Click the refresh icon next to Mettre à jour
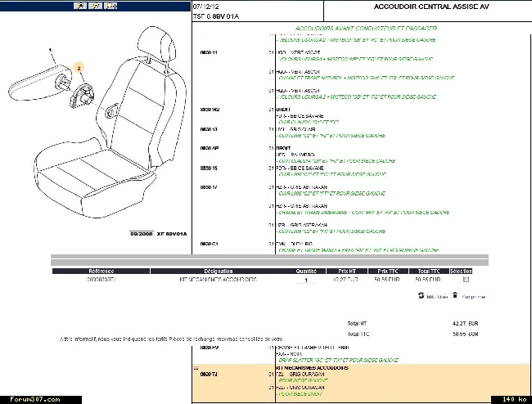Image resolution: width=532 pixels, height=404 pixels. (x=421, y=295)
